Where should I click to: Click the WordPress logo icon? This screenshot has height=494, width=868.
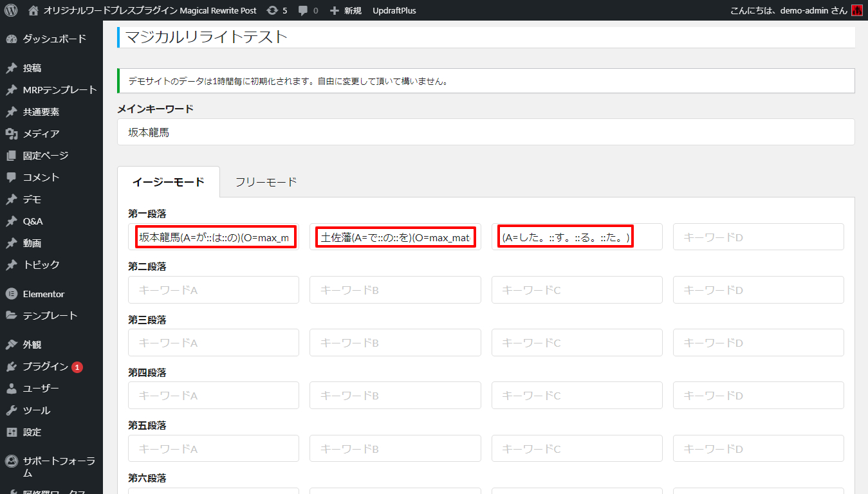[x=10, y=10]
